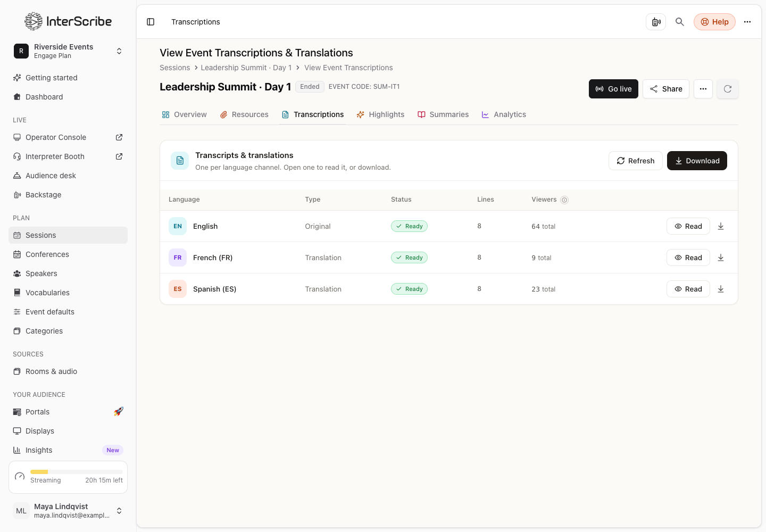This screenshot has height=532, width=766.
Task: Download the English transcript via arrow icon
Action: coord(721,226)
